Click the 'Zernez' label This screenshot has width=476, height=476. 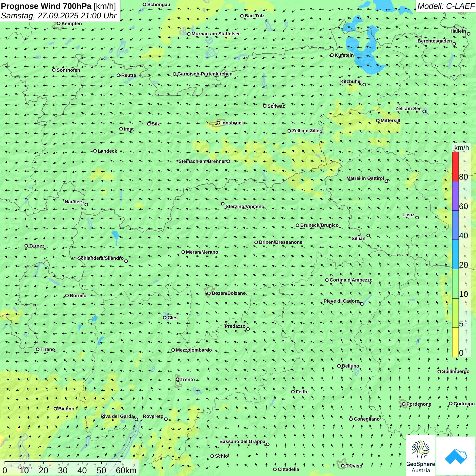37,246
